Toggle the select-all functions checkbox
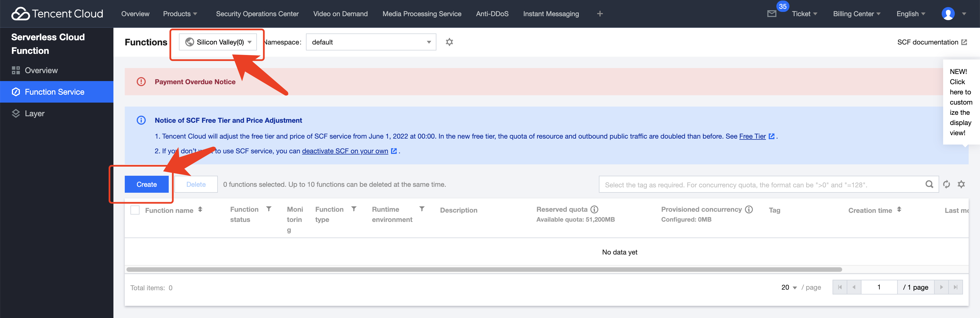The width and height of the screenshot is (980, 318). 135,210
